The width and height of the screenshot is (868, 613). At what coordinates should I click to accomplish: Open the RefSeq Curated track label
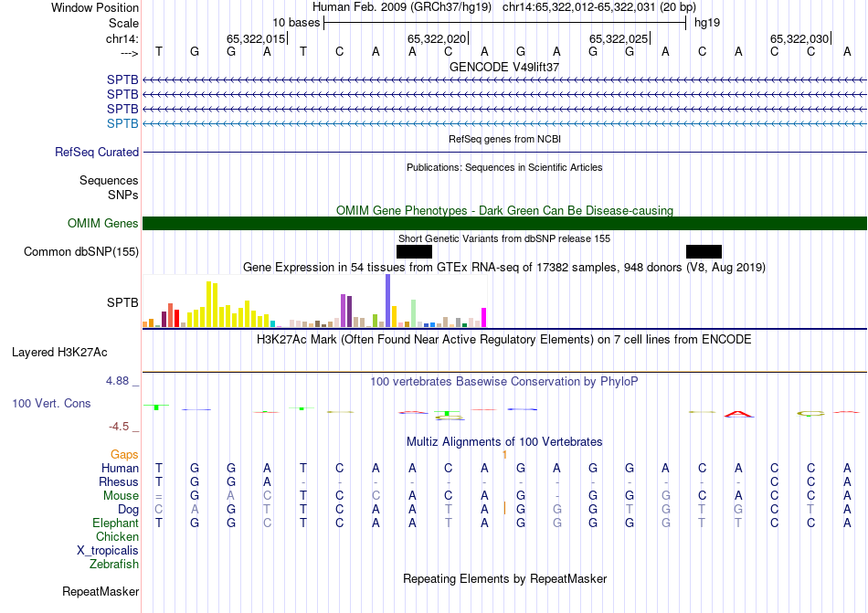[97, 153]
